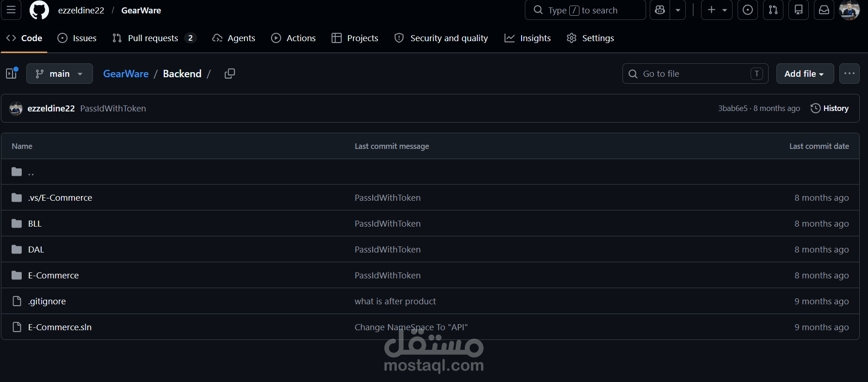Copy the path using copy icon
The width and height of the screenshot is (868, 382).
pyautogui.click(x=230, y=74)
